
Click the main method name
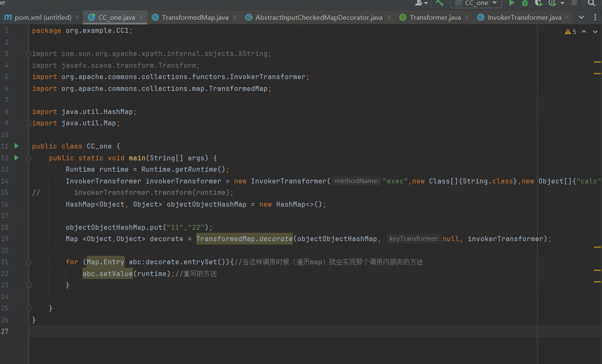[137, 158]
